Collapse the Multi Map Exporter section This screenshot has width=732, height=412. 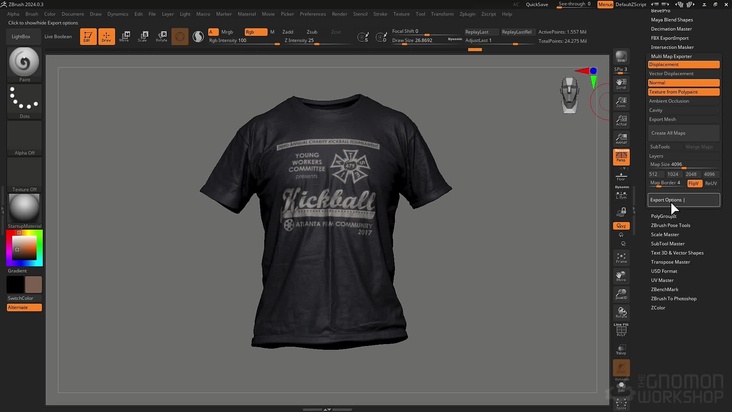click(x=671, y=56)
